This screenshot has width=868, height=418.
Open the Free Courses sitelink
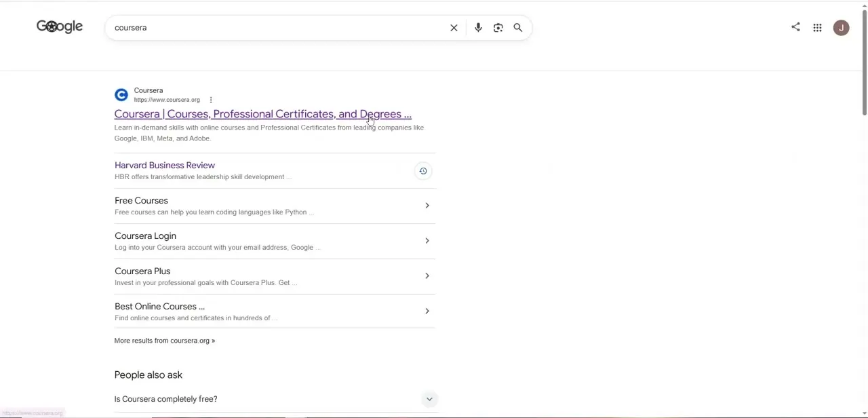(141, 200)
